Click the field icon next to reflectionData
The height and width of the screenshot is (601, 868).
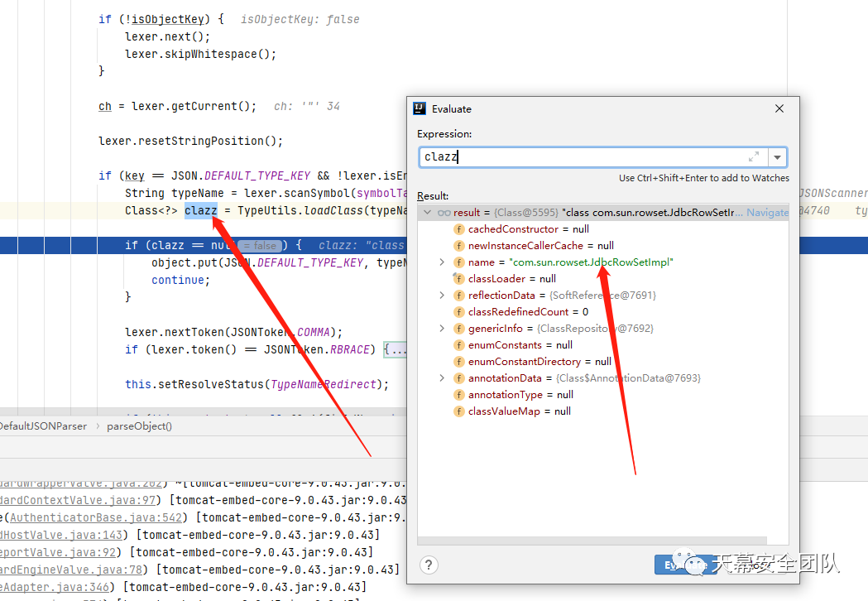tap(458, 296)
